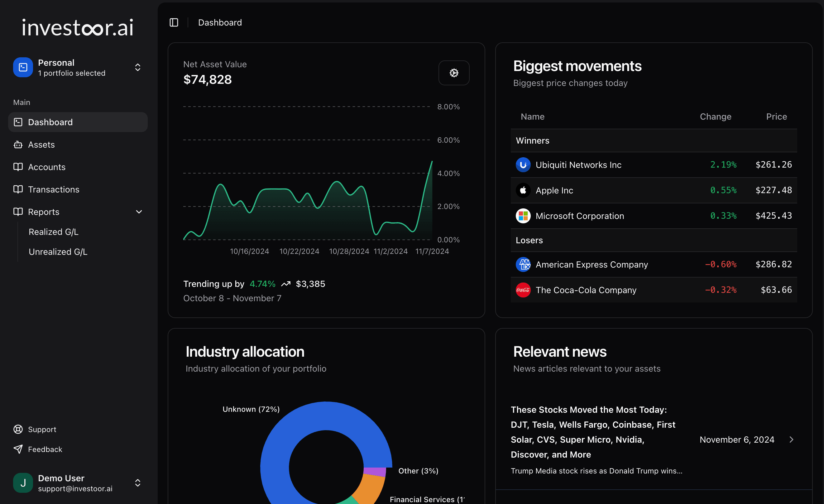Click the $425.43 price cell
This screenshot has height=504, width=824.
774,216
